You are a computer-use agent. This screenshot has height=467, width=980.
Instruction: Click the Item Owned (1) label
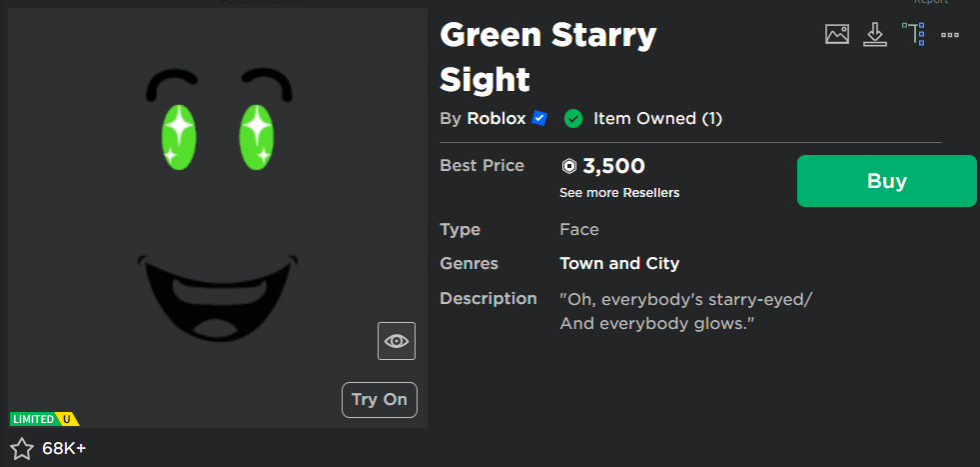click(x=657, y=118)
